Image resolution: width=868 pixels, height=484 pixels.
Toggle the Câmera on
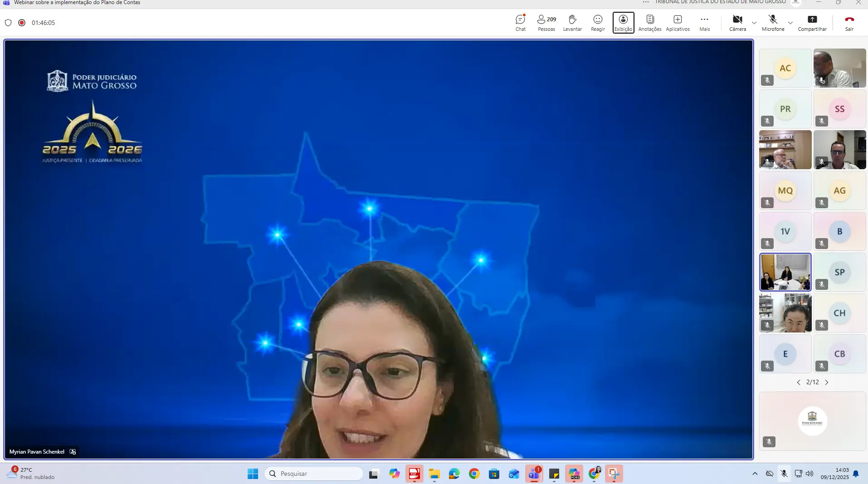point(737,22)
